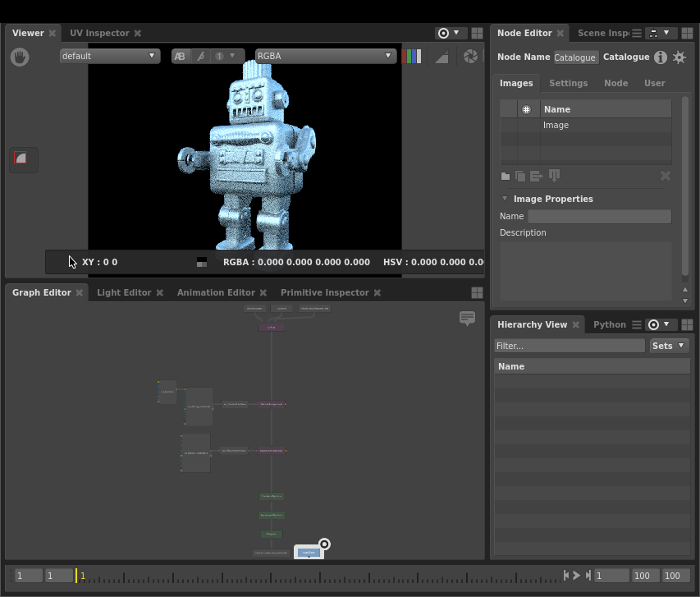Screen dimensions: 700x597
Task: Jump to timeline start frame button
Action: point(565,576)
